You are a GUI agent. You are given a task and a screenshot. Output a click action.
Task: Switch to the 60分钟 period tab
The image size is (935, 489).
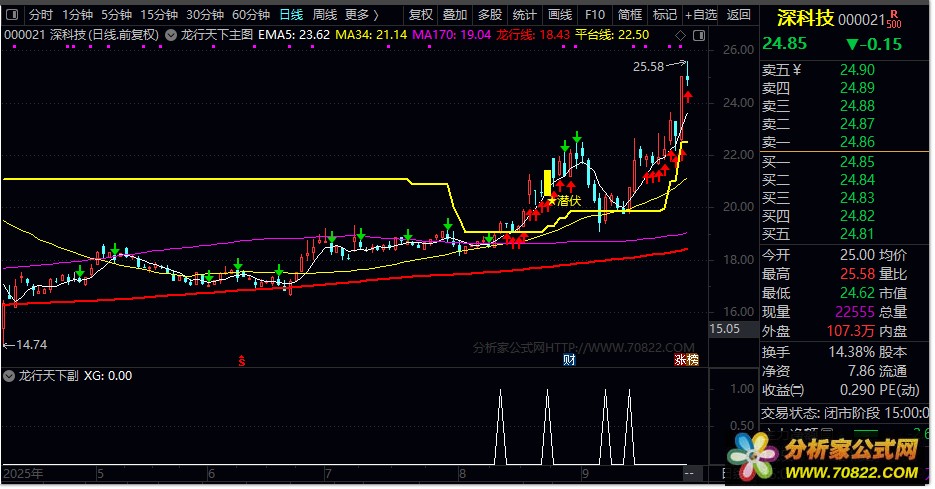click(250, 15)
